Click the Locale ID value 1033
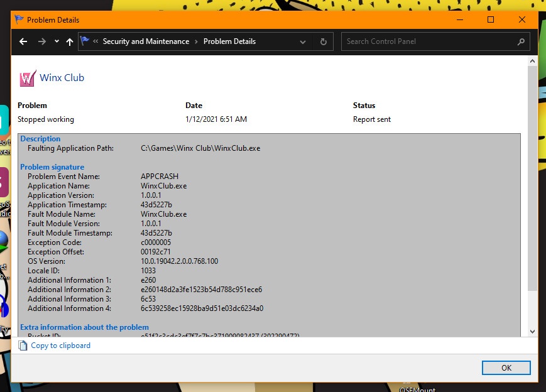546x392 pixels. click(x=148, y=270)
